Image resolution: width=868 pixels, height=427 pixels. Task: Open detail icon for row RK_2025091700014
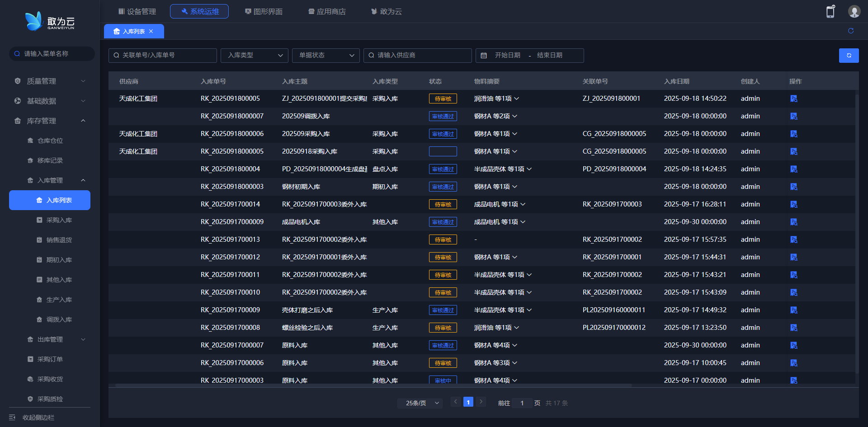coord(793,204)
